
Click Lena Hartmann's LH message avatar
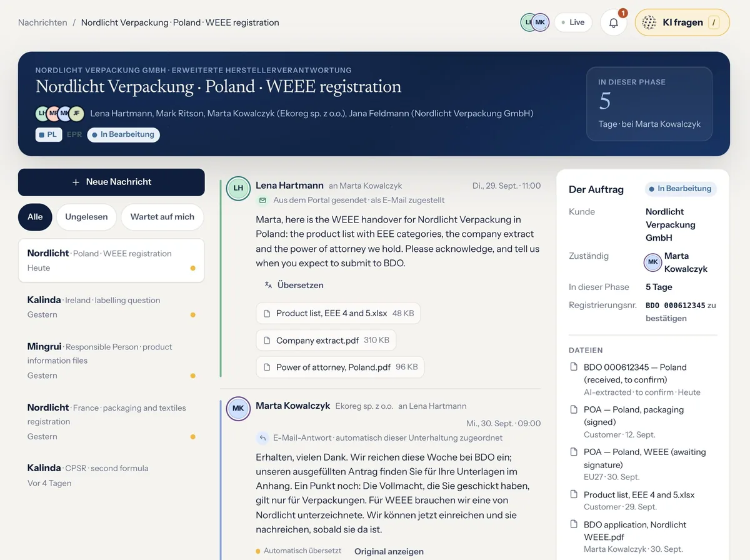coord(238,188)
